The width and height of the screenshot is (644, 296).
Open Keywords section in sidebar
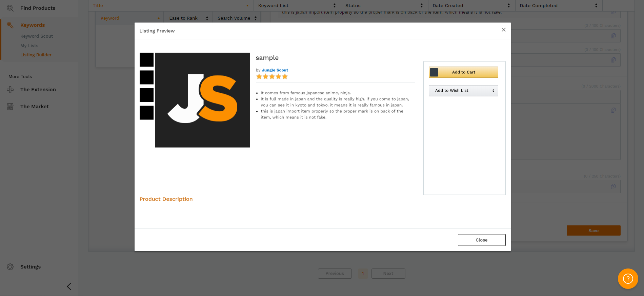33,25
